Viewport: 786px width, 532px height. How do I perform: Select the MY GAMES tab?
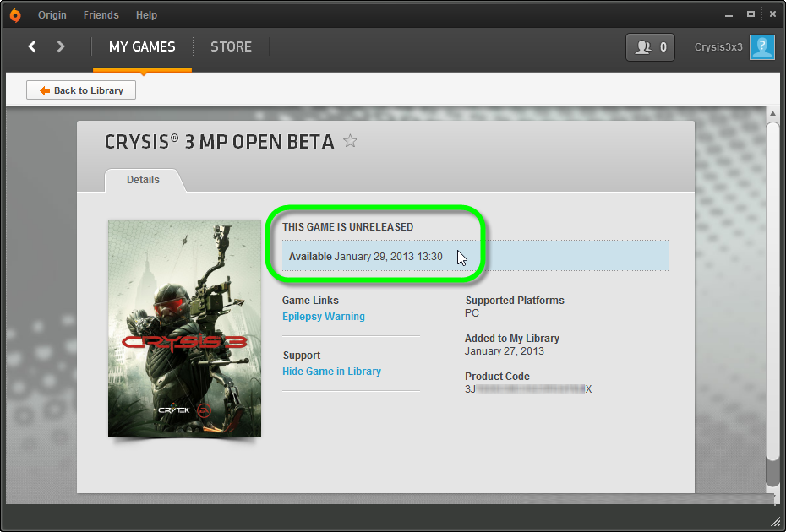coord(142,46)
